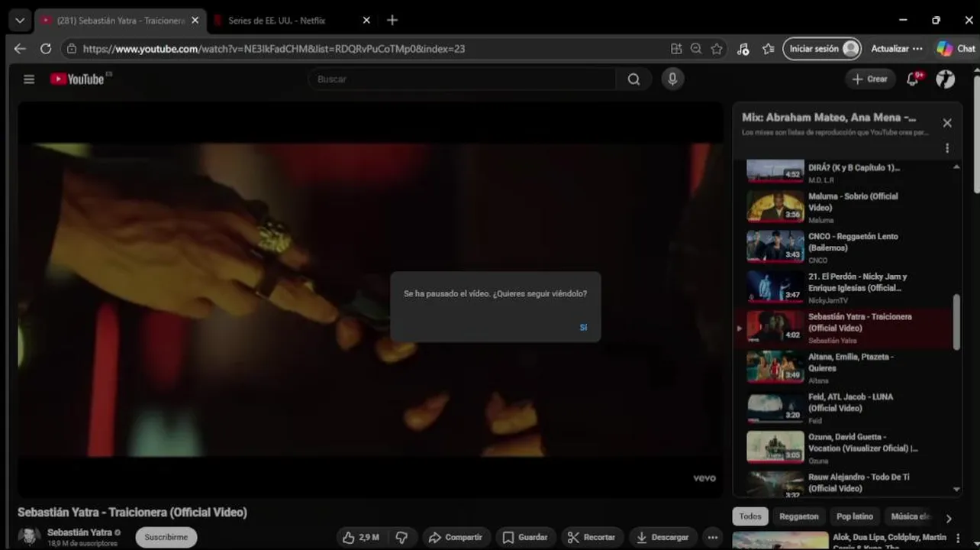The image size is (980, 550).
Task: Go back with browser back arrow
Action: point(20,48)
